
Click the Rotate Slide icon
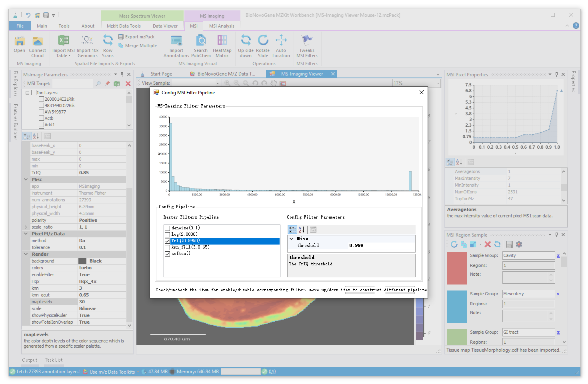(263, 40)
